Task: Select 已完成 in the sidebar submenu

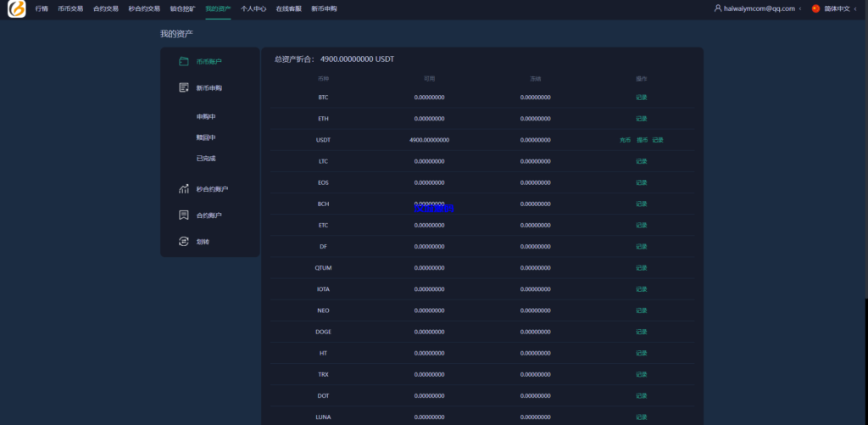Action: click(206, 159)
